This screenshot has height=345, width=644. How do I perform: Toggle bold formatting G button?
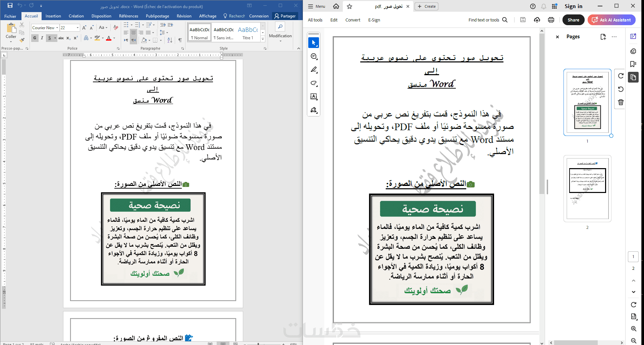35,38
